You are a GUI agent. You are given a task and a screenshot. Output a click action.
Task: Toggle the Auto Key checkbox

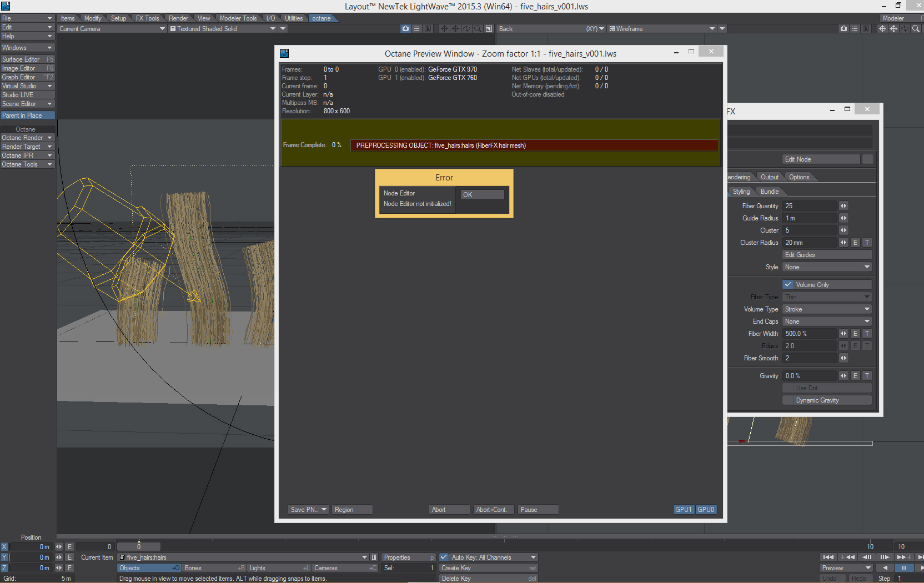point(444,557)
